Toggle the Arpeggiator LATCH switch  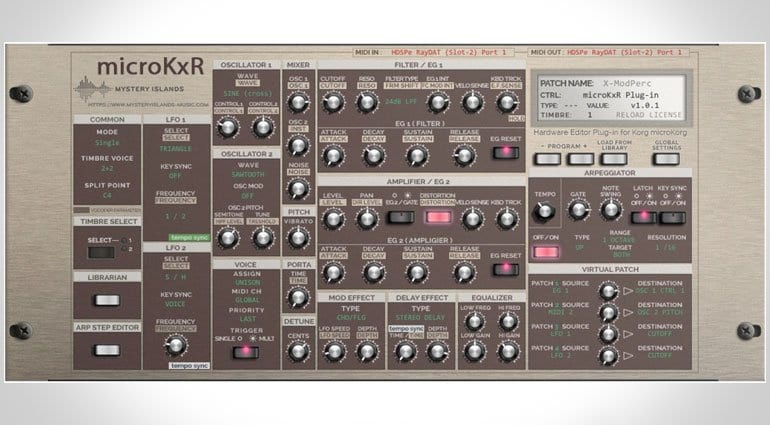[x=643, y=217]
